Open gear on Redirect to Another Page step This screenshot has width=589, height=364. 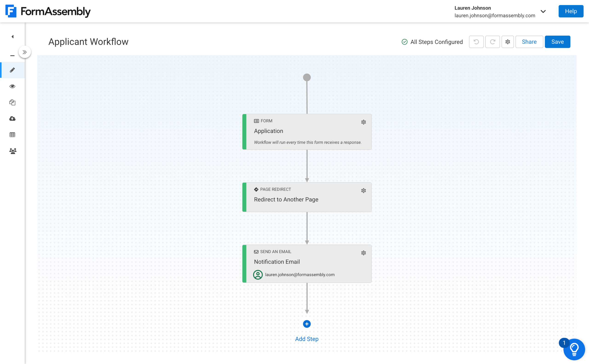click(x=364, y=191)
